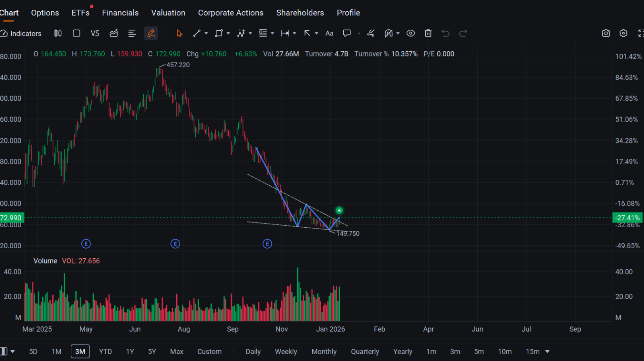Click the VS compare icon
This screenshot has height=361, width=644.
(95, 33)
